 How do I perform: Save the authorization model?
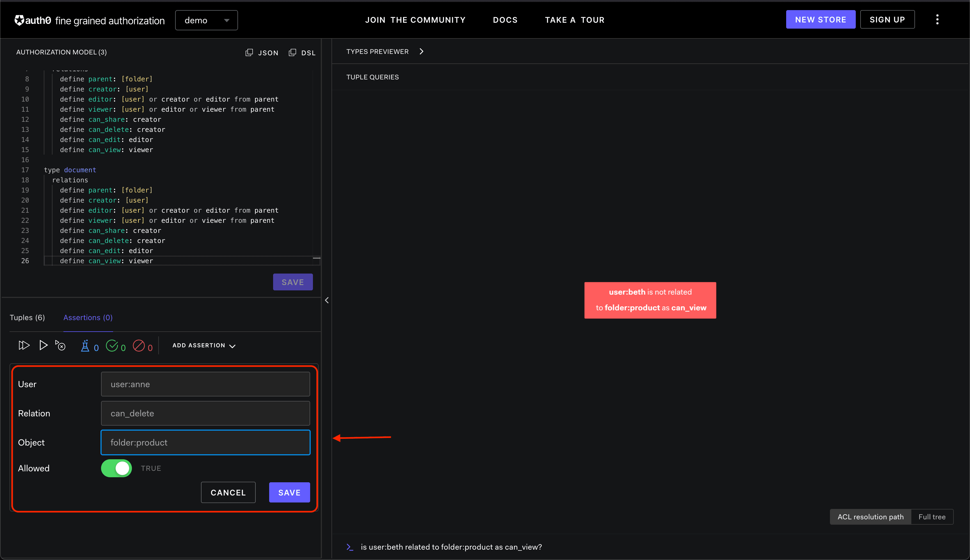pyautogui.click(x=293, y=282)
